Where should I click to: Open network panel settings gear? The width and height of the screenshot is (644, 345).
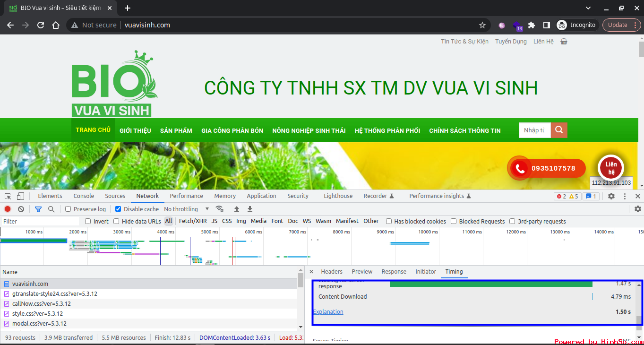(x=638, y=209)
